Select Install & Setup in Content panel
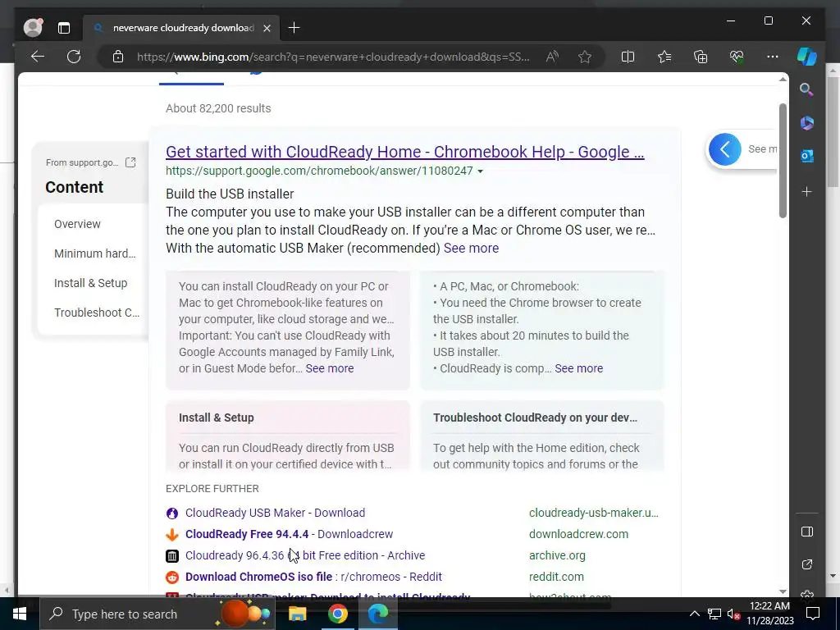The image size is (840, 630). pyautogui.click(x=90, y=283)
